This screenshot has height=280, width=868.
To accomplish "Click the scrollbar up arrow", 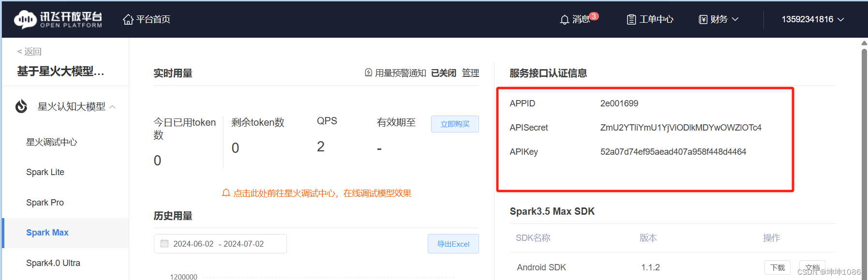I will coord(864,43).
